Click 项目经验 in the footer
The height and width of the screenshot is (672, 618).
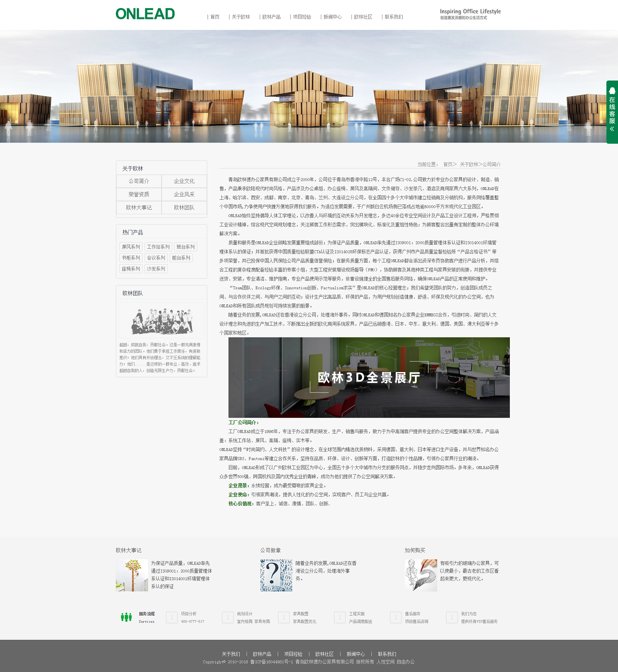[293, 654]
